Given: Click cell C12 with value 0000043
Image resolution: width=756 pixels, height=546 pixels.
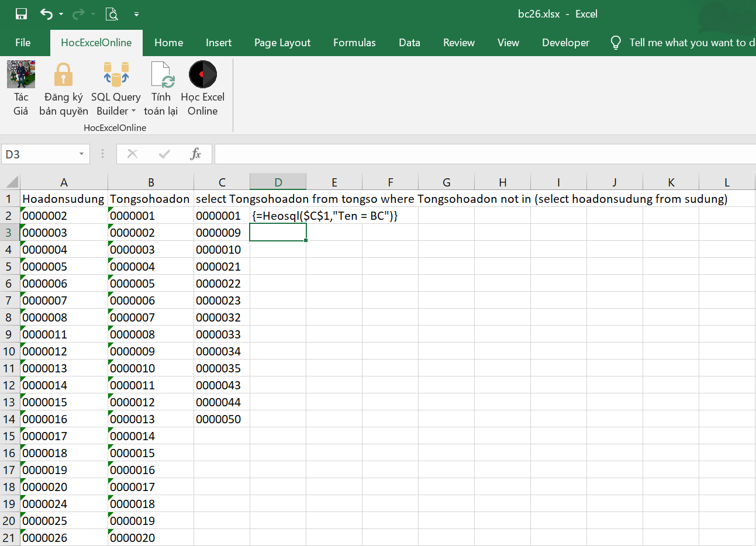Looking at the screenshot, I should point(222,385).
